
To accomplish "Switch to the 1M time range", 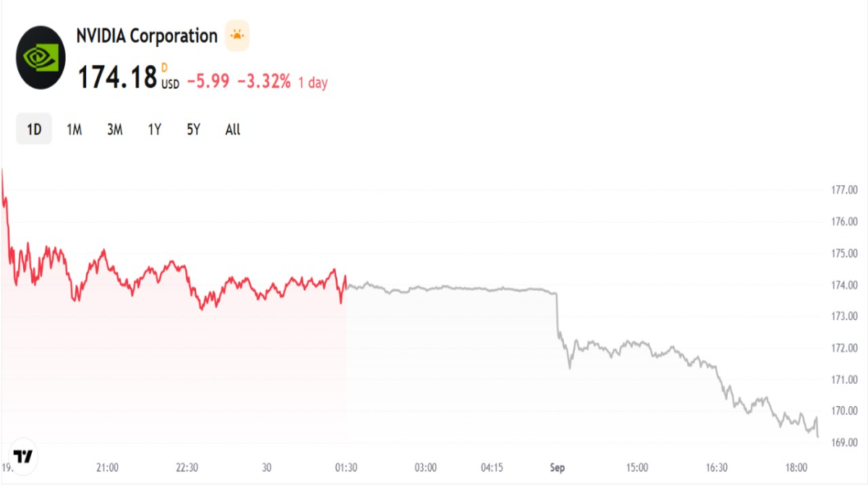I will click(x=74, y=130).
